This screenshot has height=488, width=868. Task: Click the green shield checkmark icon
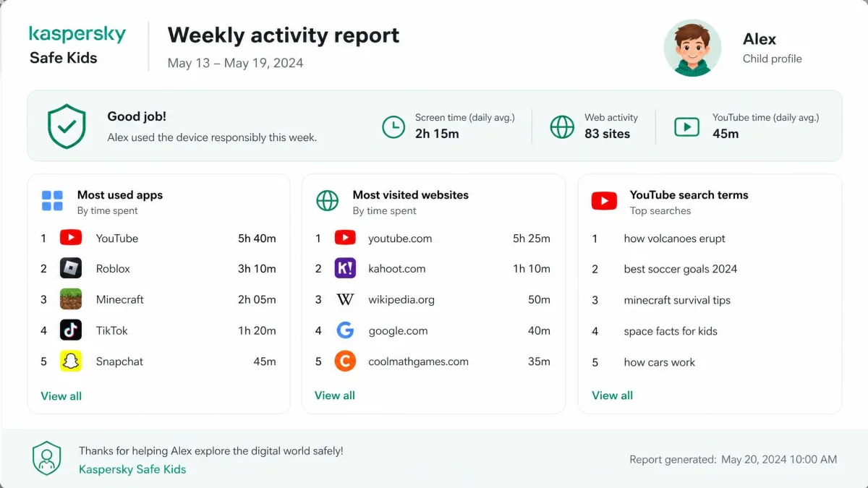[67, 126]
